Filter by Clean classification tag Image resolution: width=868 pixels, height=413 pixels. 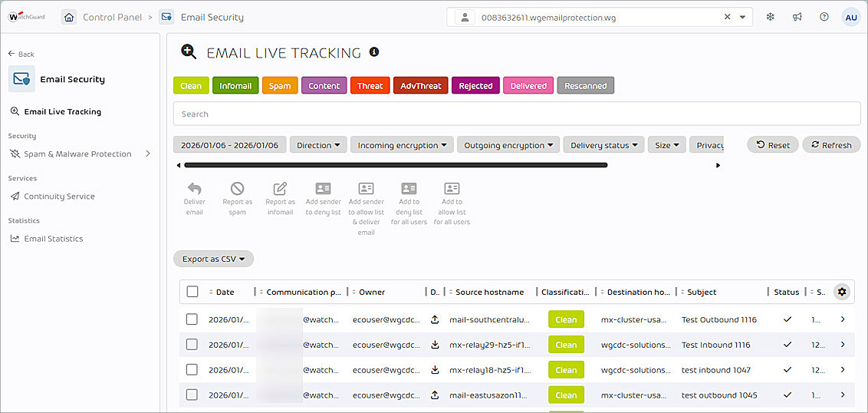[x=191, y=86]
